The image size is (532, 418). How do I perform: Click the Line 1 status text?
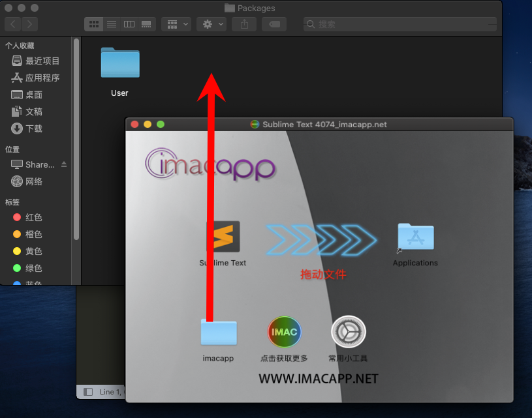(111, 392)
